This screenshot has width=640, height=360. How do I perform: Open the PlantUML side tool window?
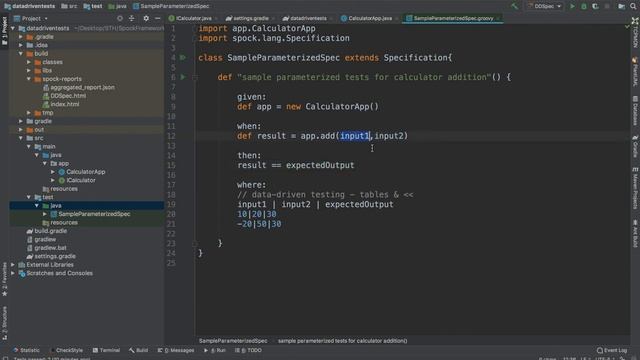click(635, 72)
